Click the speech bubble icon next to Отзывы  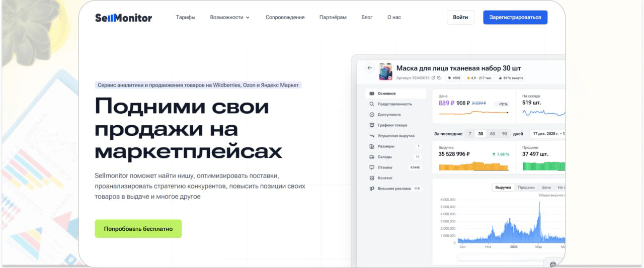click(372, 167)
